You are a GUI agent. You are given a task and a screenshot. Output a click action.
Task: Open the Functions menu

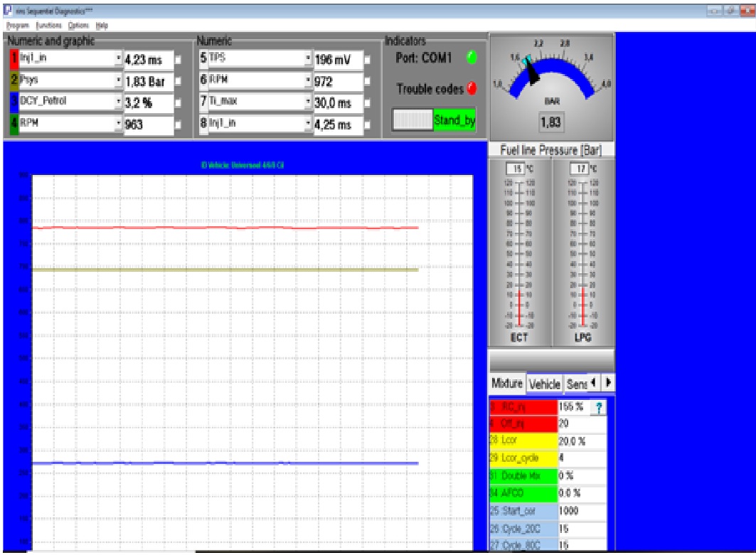click(x=48, y=25)
